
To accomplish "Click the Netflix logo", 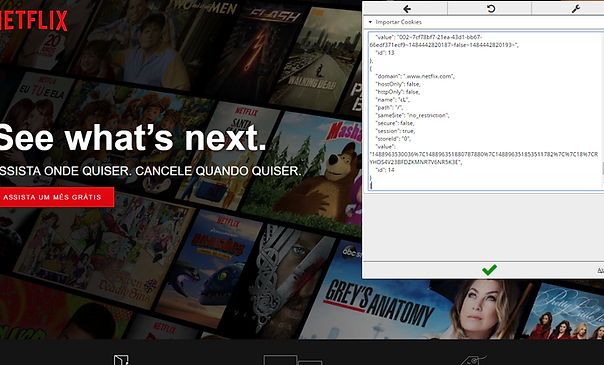I will point(34,21).
